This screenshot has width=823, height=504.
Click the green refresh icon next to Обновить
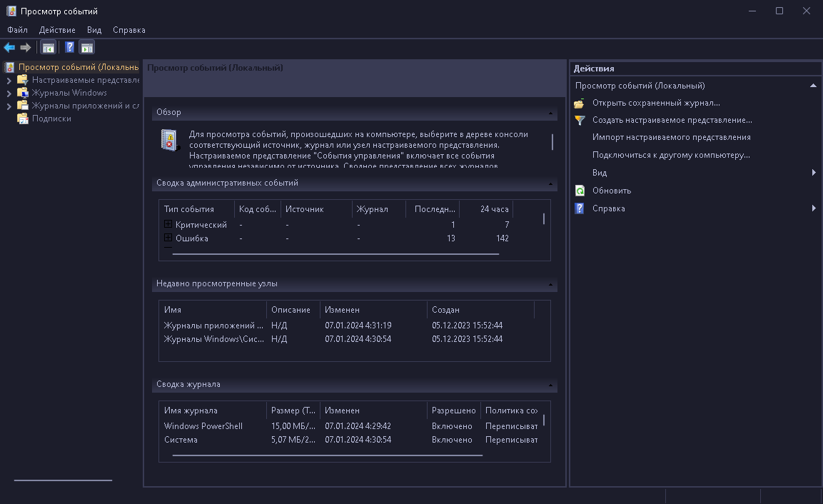(580, 191)
